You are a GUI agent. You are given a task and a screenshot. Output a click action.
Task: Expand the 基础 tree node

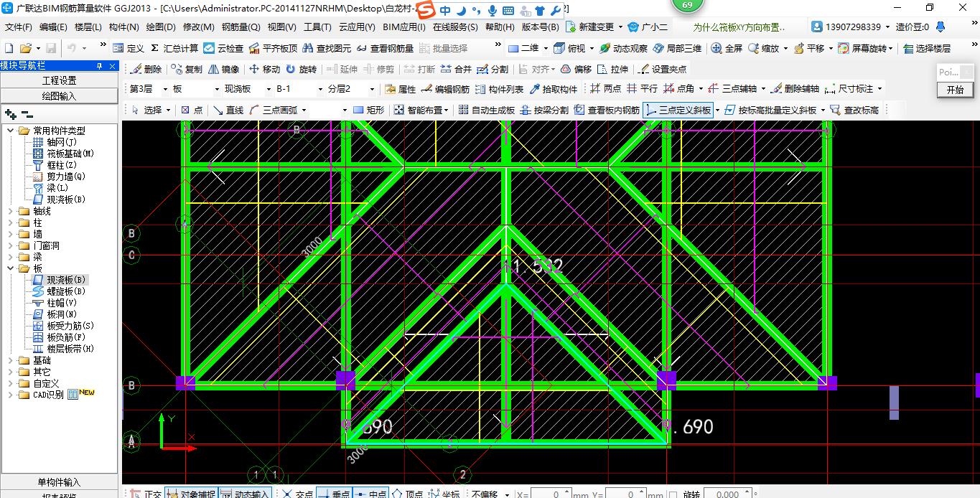point(11,360)
